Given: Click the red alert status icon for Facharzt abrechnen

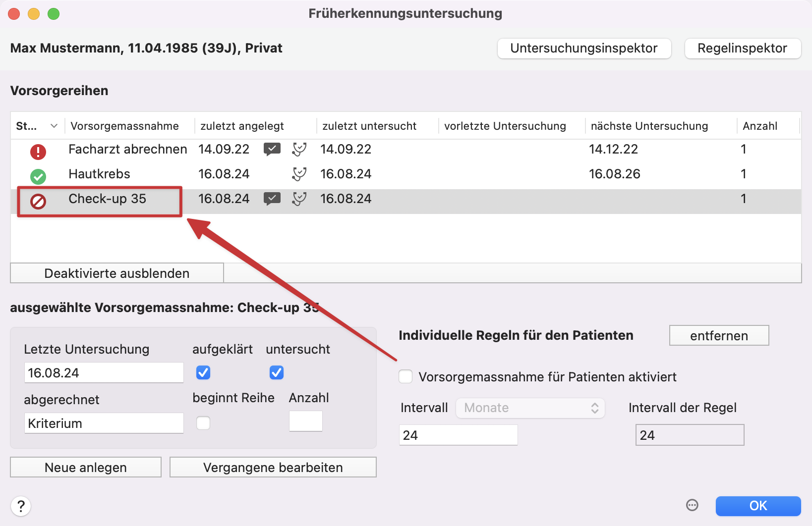Looking at the screenshot, I should coord(38,152).
